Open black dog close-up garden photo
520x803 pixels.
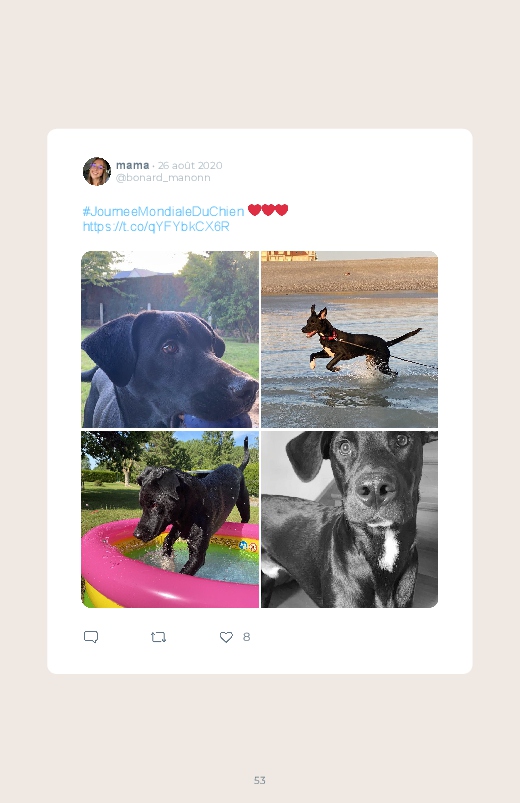click(170, 339)
